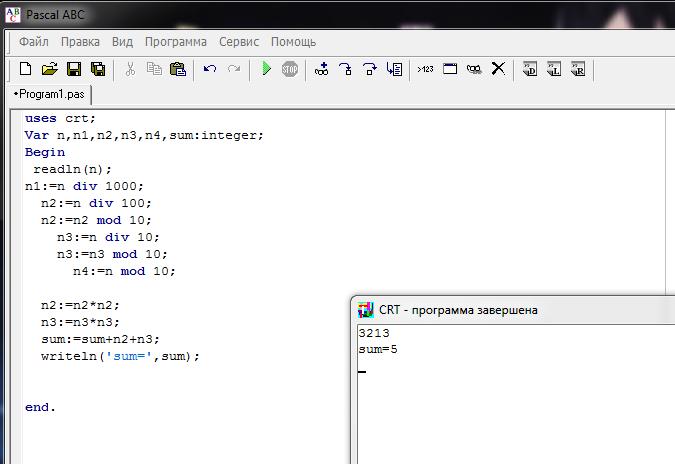Run the program with green arrow
Viewport: 675px width, 464px height.
pyautogui.click(x=266, y=69)
